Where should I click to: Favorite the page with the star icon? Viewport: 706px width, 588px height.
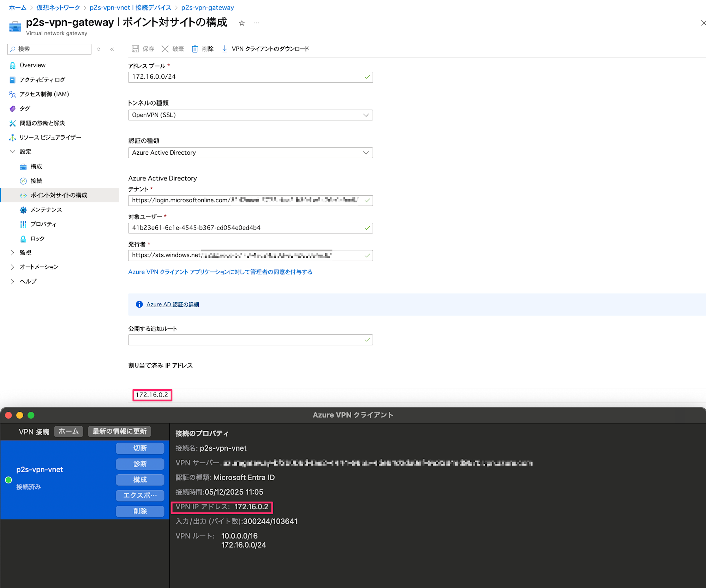242,23
